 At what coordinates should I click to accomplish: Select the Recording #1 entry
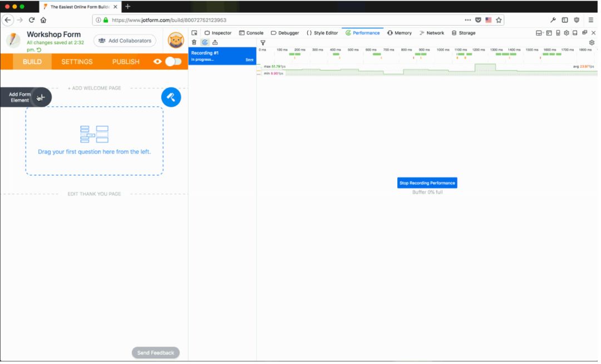(x=222, y=56)
